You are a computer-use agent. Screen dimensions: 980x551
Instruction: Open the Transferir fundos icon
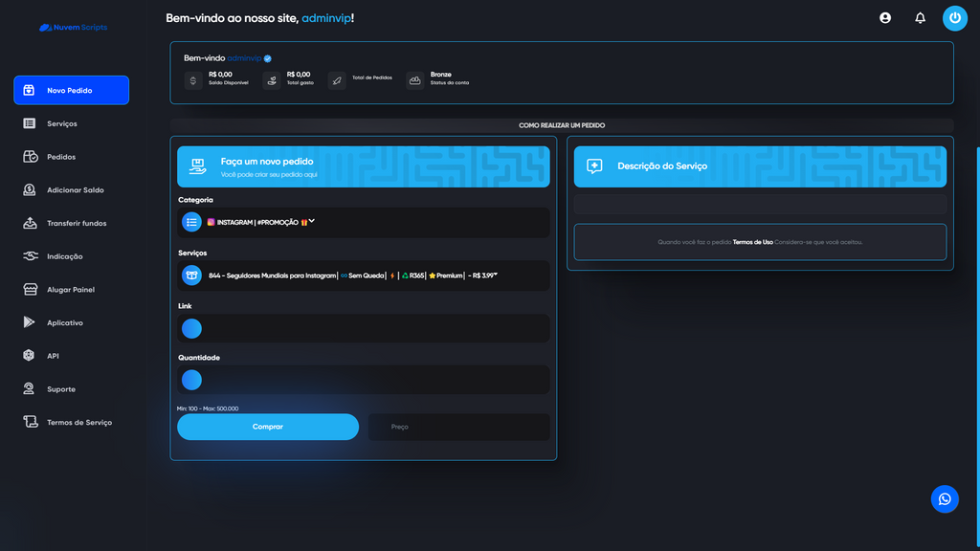(30, 223)
